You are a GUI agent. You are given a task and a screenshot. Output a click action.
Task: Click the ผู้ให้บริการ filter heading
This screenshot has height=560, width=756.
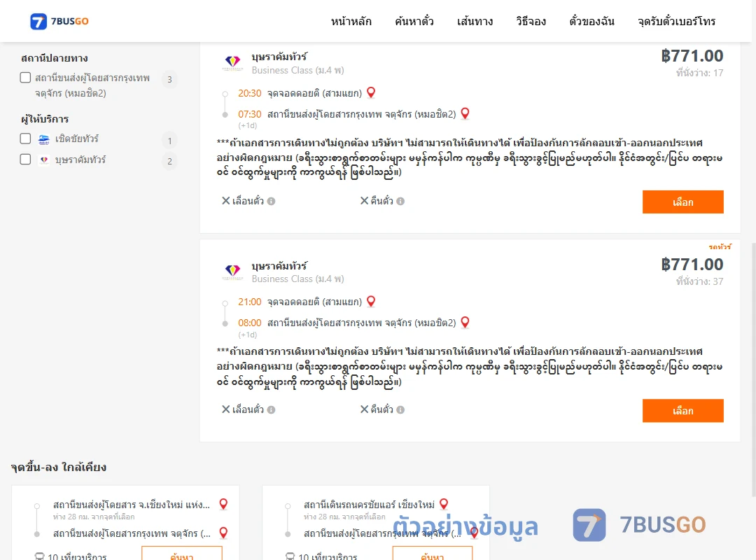pyautogui.click(x=45, y=119)
